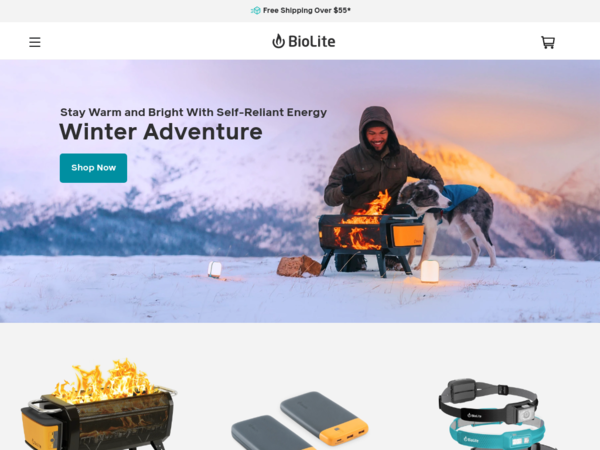Click the teal BioLite headlamp
Screen dimensions: 600x450
(x=497, y=434)
